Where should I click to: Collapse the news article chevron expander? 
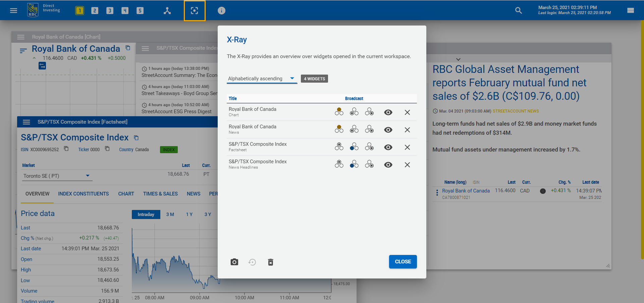(x=458, y=59)
